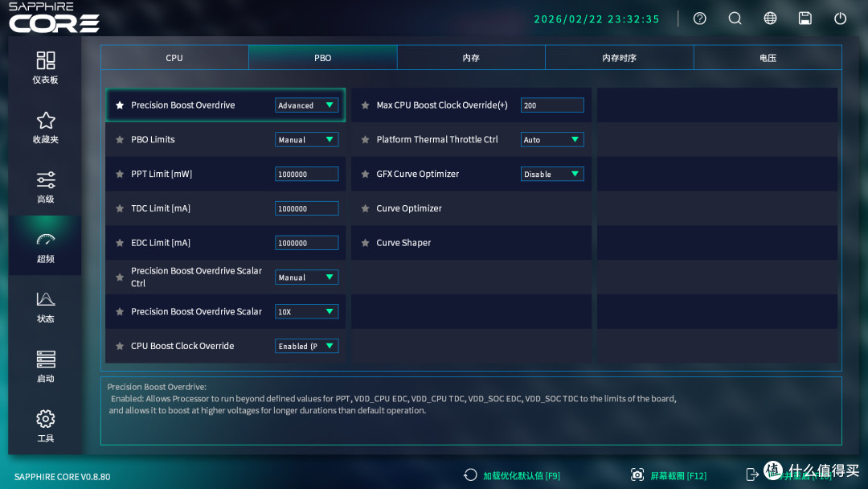Open the 工具 tools gear section

[45, 426]
